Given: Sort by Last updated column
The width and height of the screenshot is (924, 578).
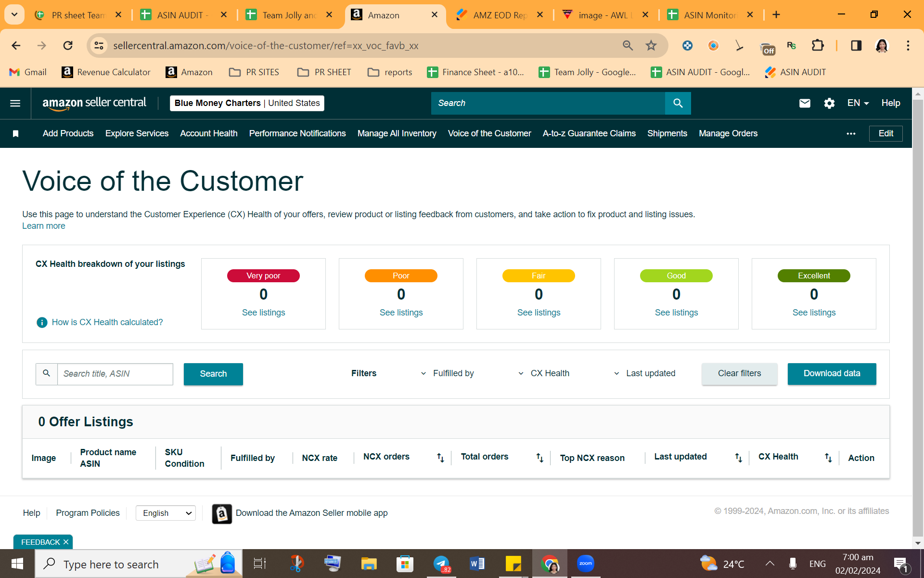Looking at the screenshot, I should click(738, 458).
